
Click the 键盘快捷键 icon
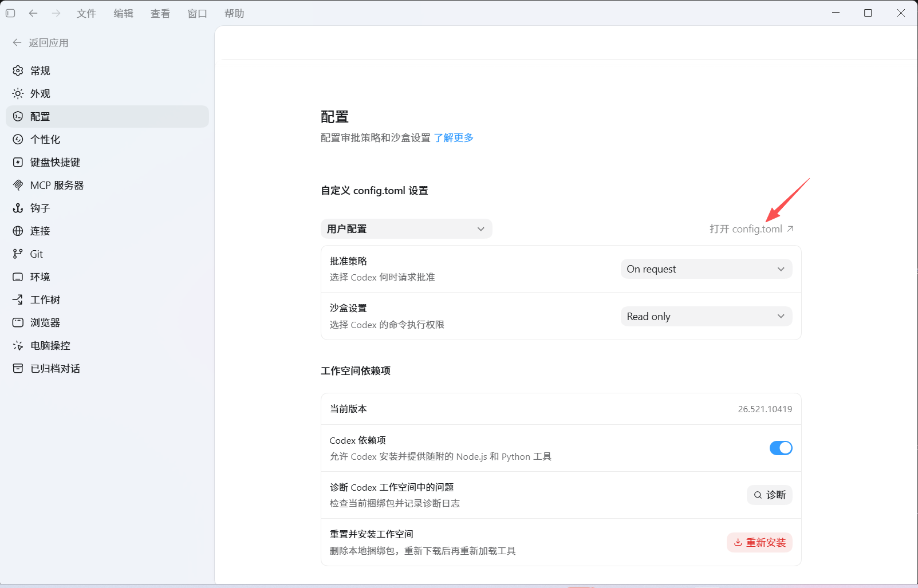(x=18, y=162)
